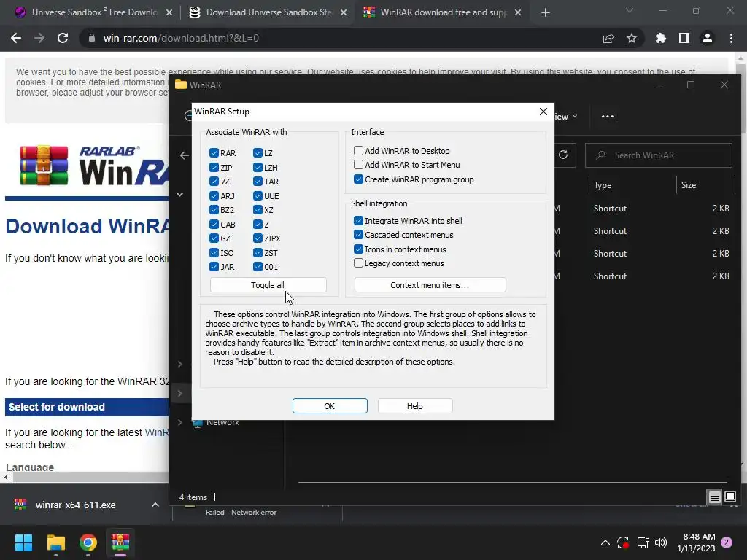747x560 pixels.
Task: Open the notification center badge
Action: coord(727,542)
